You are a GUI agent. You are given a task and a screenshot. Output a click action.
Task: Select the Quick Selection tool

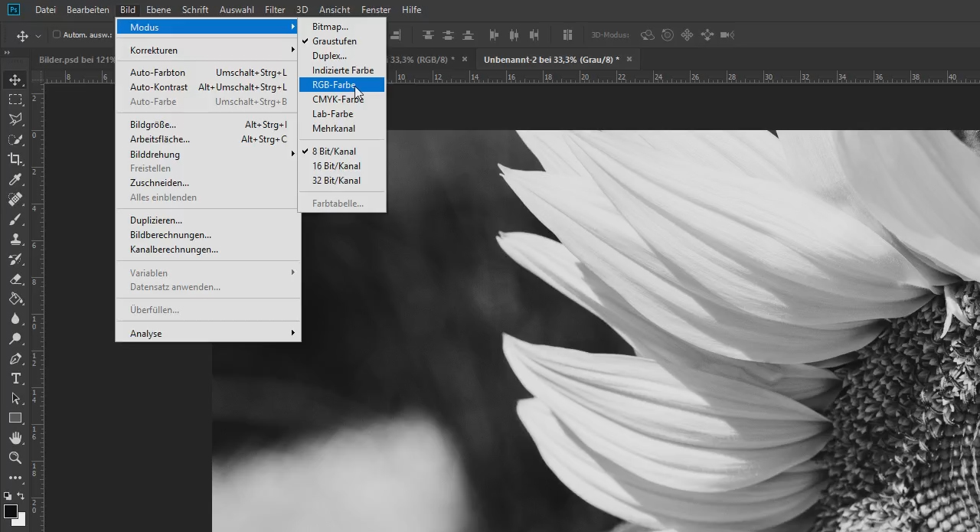(15, 139)
